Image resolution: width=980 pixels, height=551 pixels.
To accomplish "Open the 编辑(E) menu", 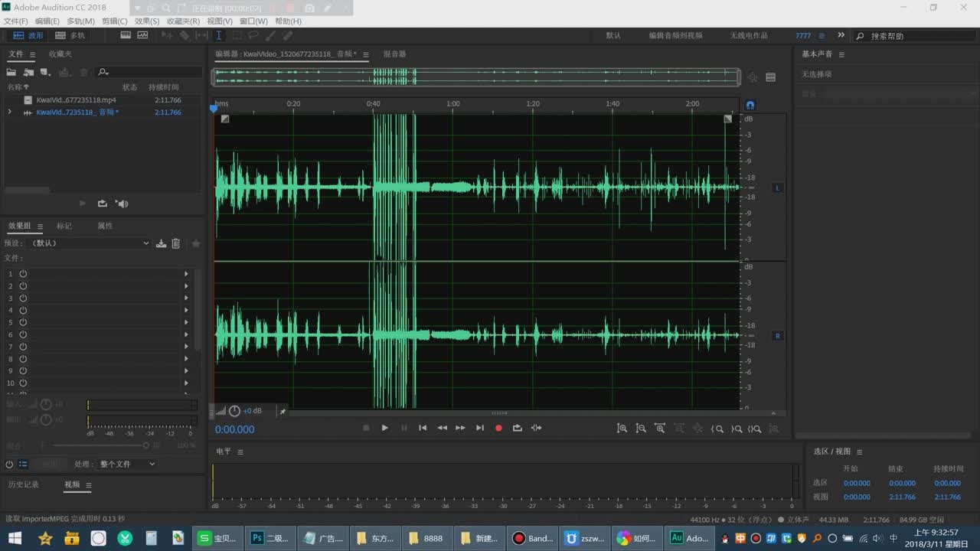I will (47, 21).
